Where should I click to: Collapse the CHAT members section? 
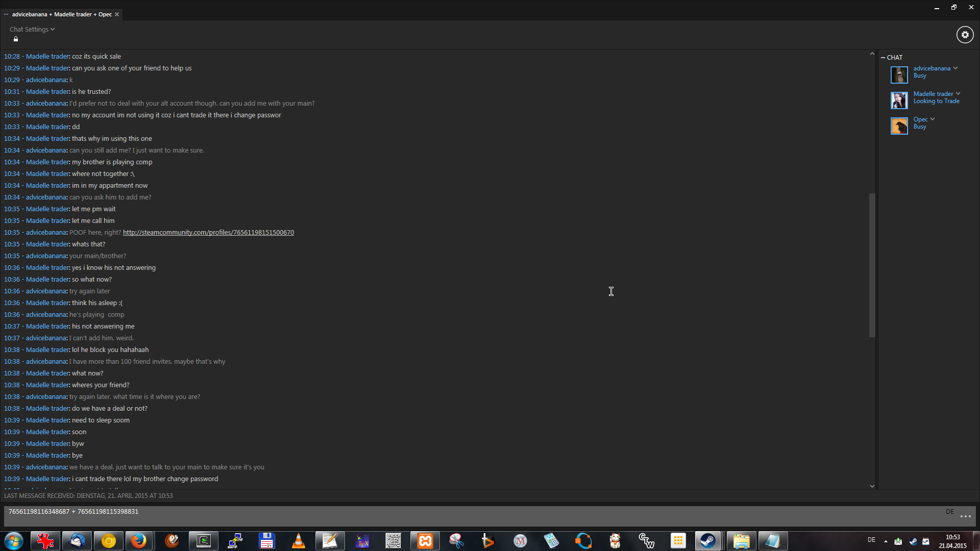coord(883,58)
